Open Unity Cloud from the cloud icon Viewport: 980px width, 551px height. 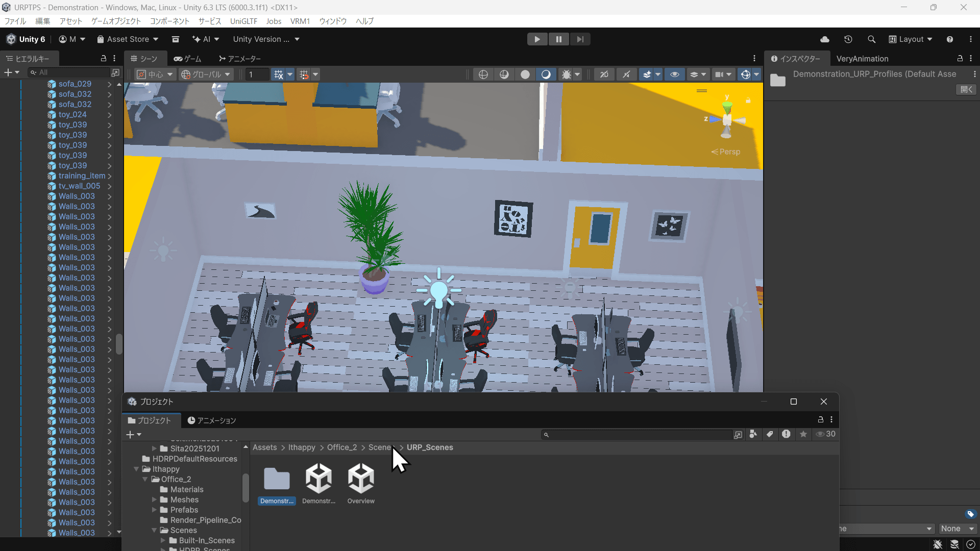tap(825, 39)
